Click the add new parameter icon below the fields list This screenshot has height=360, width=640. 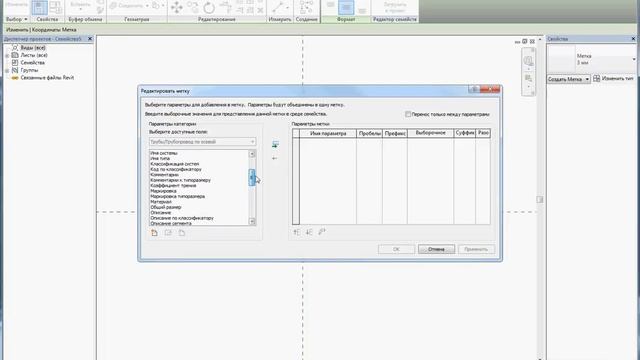point(154,233)
